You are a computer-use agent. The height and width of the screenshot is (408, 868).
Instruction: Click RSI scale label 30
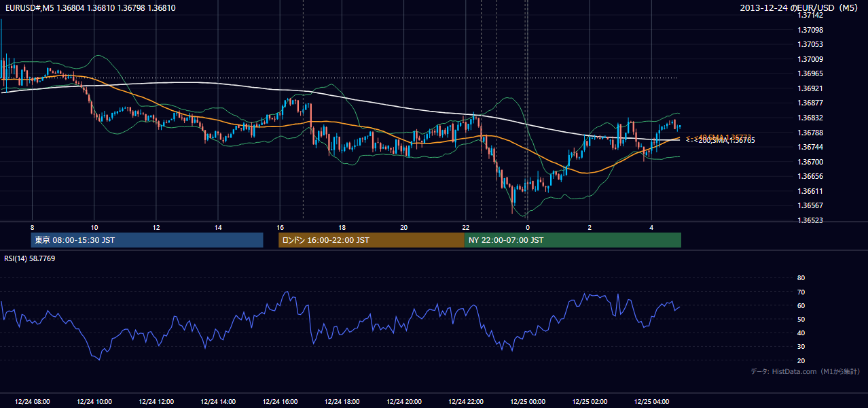[801, 347]
